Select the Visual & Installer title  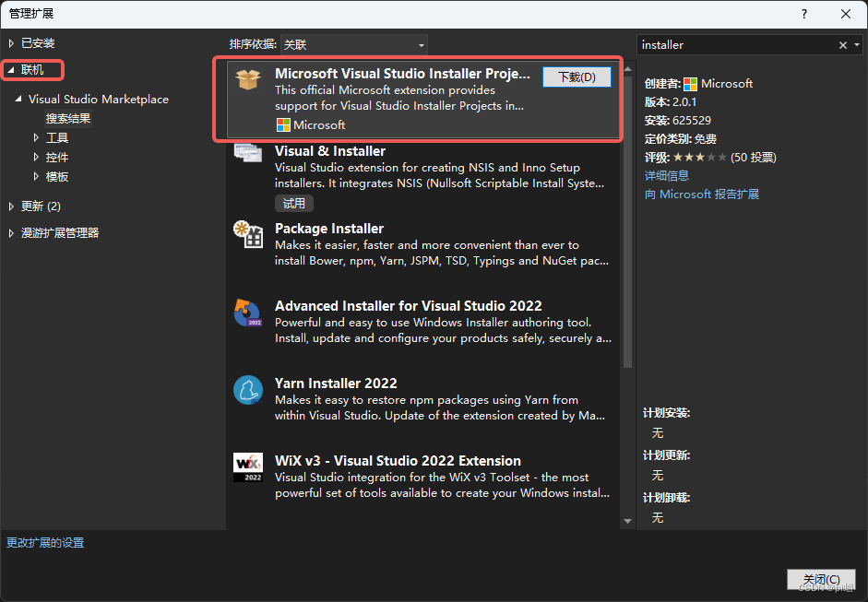[330, 151]
